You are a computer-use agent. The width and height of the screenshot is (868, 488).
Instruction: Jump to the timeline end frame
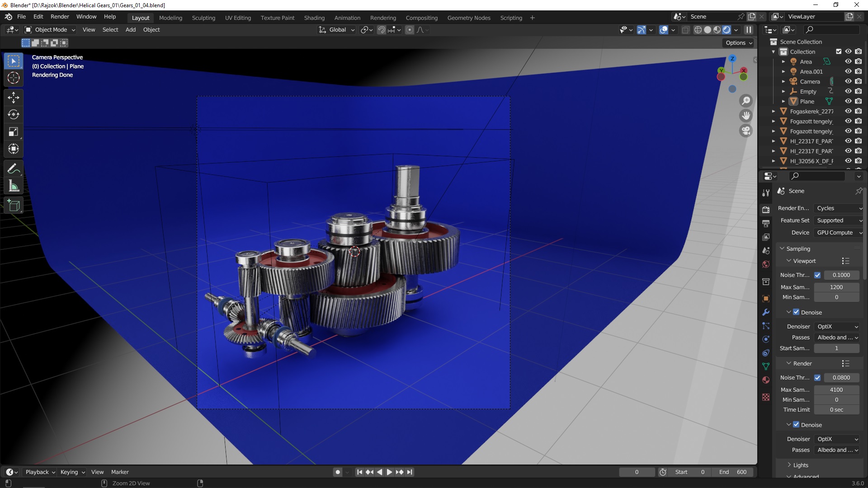point(410,472)
